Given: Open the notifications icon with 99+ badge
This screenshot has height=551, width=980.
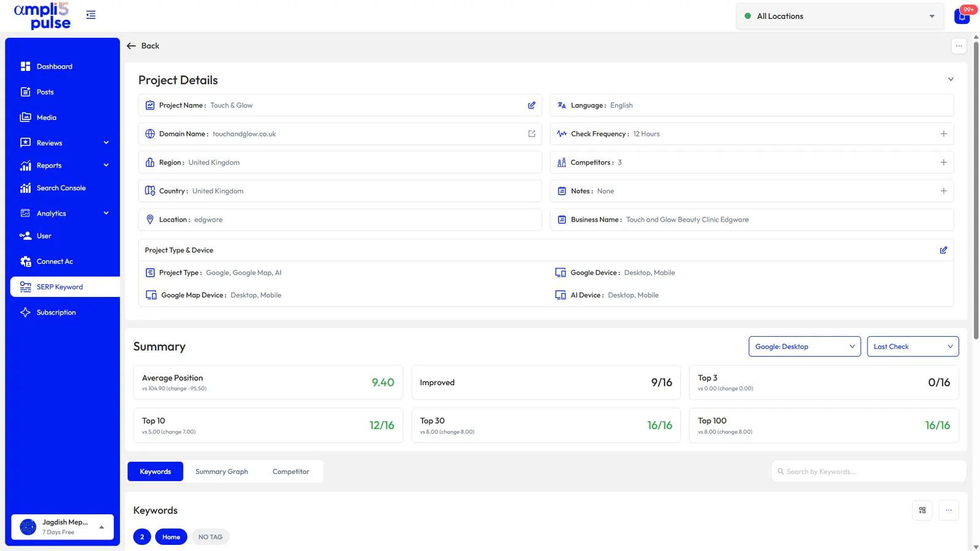Looking at the screenshot, I should (962, 16).
